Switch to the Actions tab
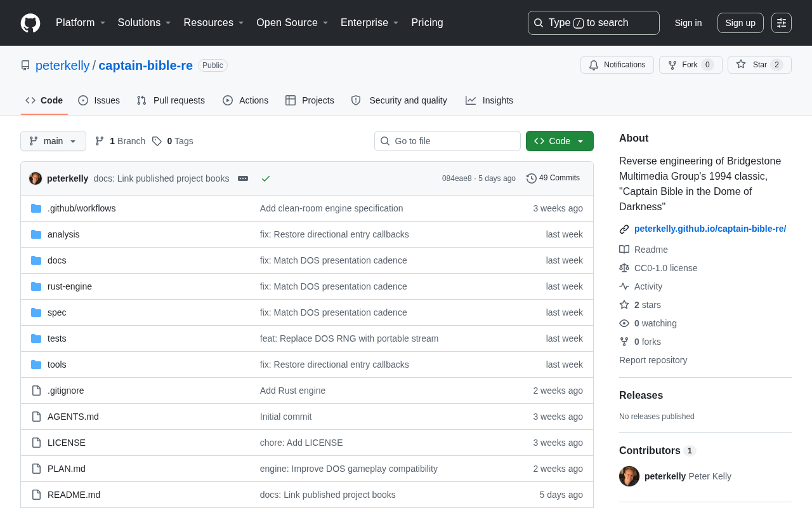This screenshot has height=508, width=812. (246, 100)
